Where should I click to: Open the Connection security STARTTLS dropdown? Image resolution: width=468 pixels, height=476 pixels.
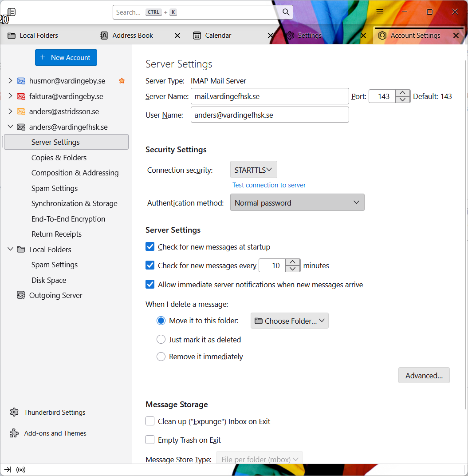click(x=254, y=169)
